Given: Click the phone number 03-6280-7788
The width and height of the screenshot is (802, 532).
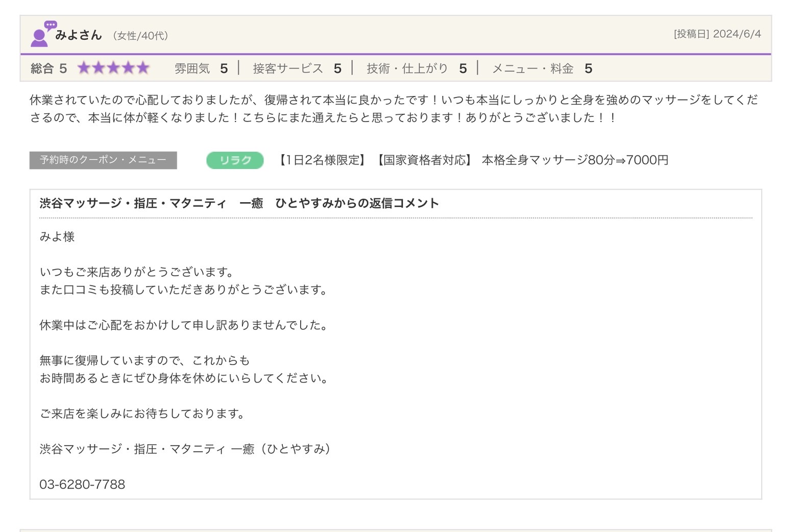Looking at the screenshot, I should [82, 485].
